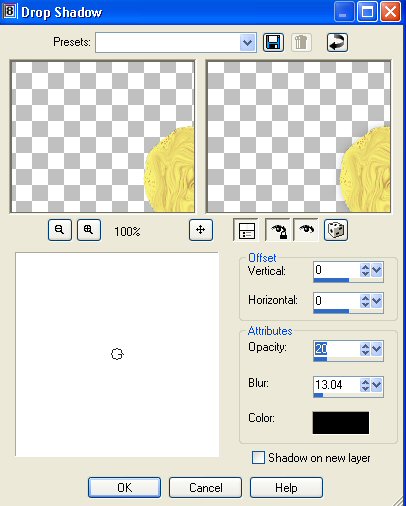Screen dimensions: 406x506
Task: Zoom in the preview with the plus magnifier
Action: [x=89, y=230]
